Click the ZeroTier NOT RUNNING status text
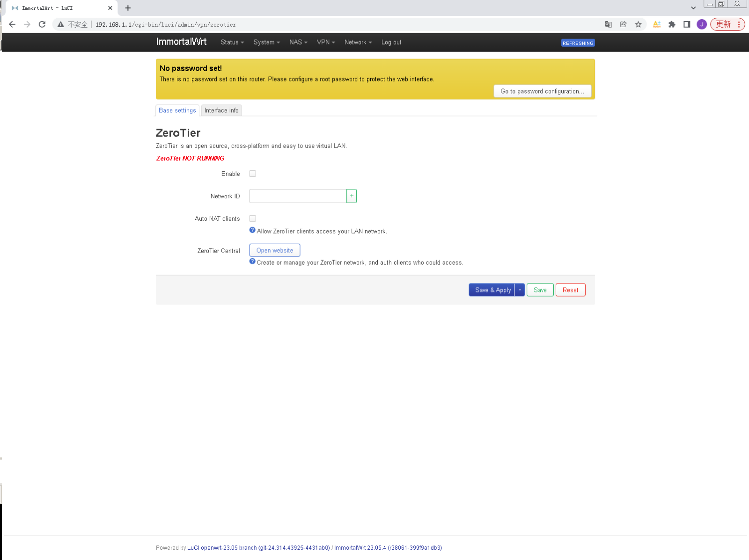This screenshot has height=560, width=749. pos(190,159)
